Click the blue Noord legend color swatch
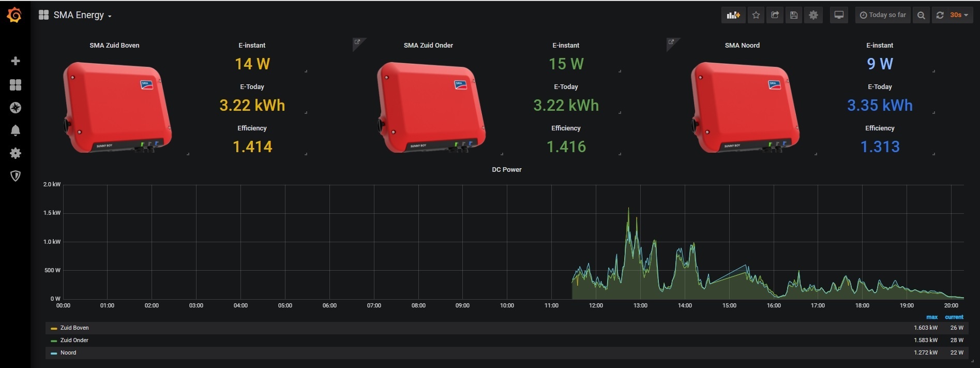980x368 pixels. coord(54,353)
